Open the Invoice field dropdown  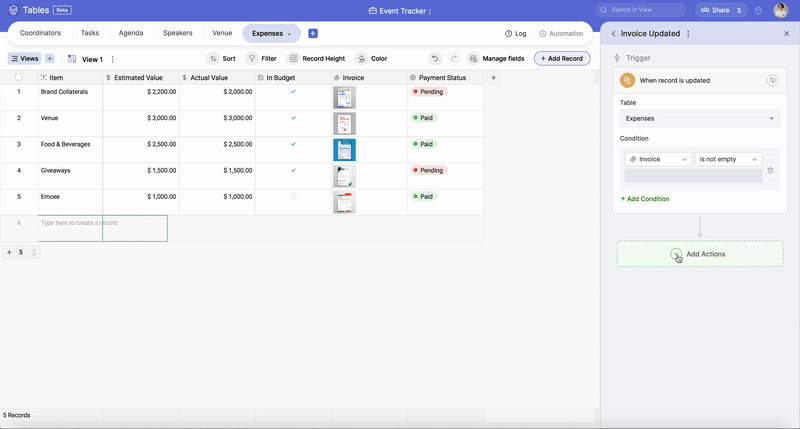(x=658, y=159)
